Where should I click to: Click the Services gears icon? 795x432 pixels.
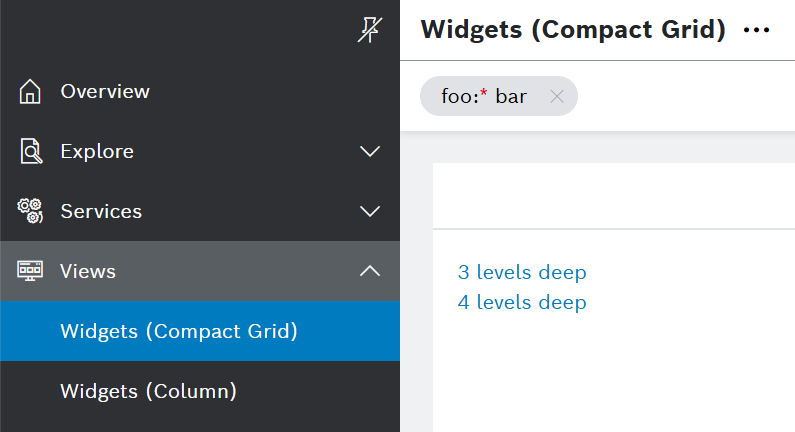31,211
